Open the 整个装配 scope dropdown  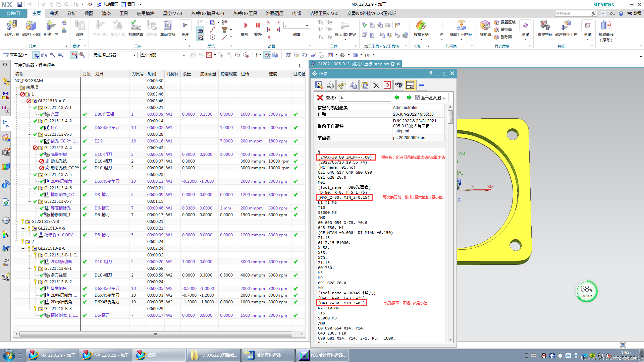click(x=163, y=55)
